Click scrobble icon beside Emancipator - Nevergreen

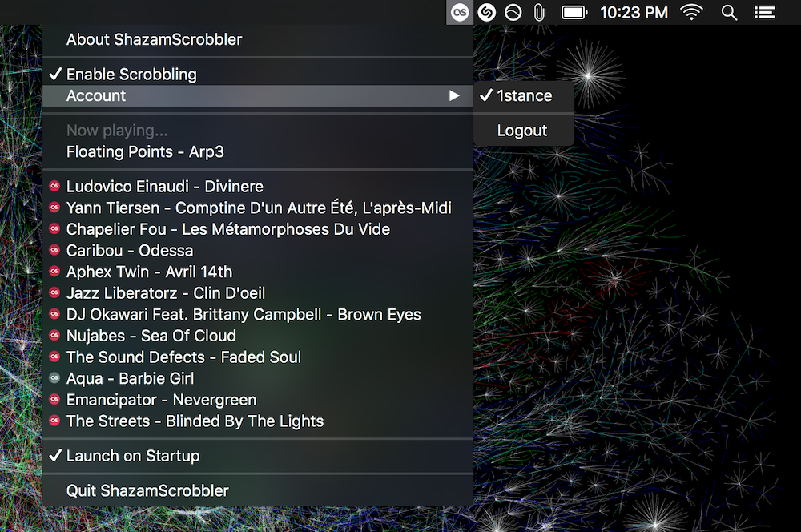coord(54,400)
